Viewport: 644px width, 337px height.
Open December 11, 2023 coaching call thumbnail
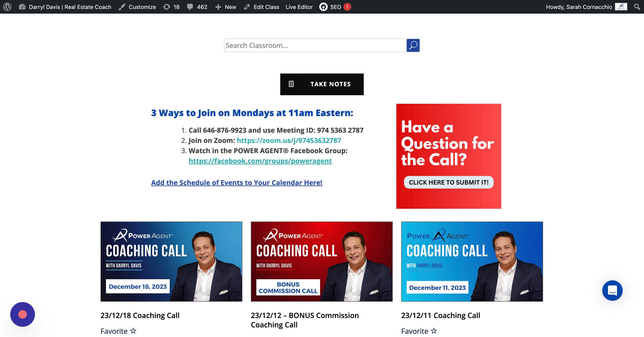[472, 261]
